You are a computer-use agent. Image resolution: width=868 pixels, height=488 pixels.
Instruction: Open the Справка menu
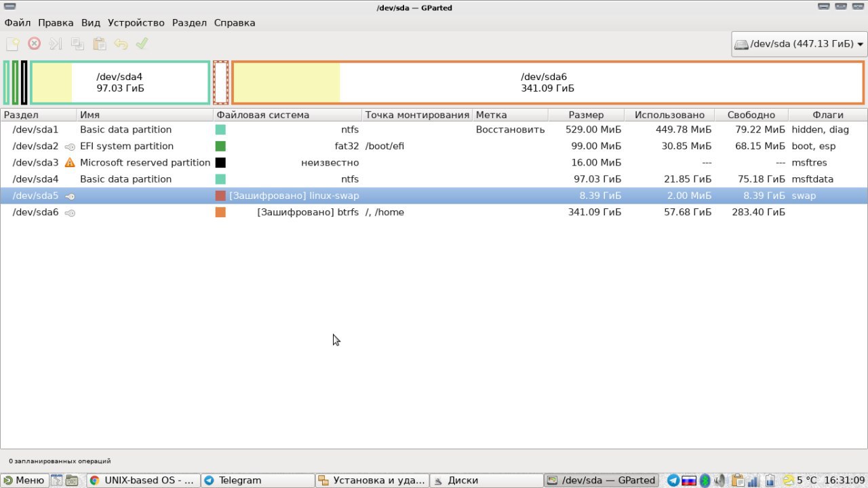(x=235, y=22)
